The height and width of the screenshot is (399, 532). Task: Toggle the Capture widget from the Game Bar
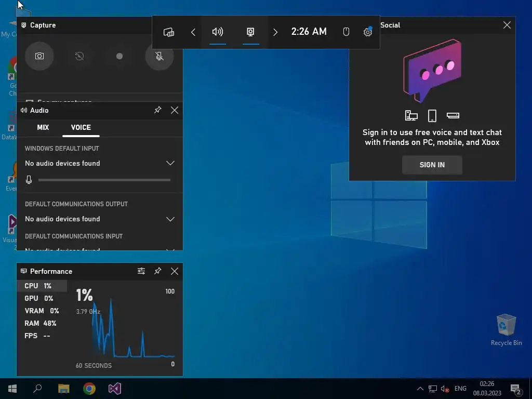point(250,32)
